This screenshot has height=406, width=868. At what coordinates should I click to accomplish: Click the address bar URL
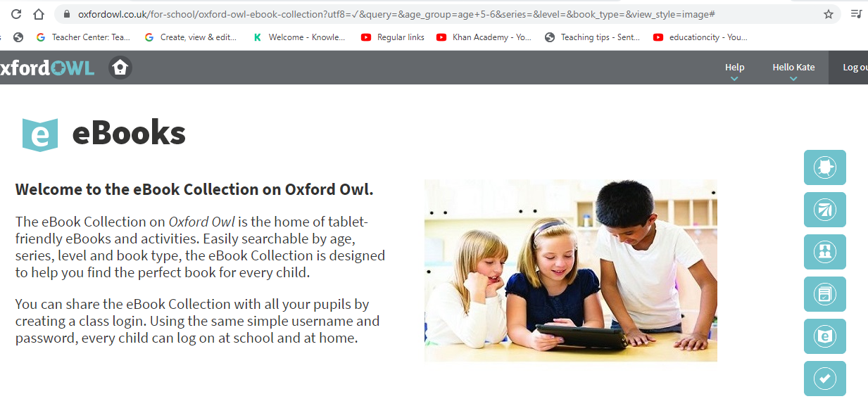[396, 14]
